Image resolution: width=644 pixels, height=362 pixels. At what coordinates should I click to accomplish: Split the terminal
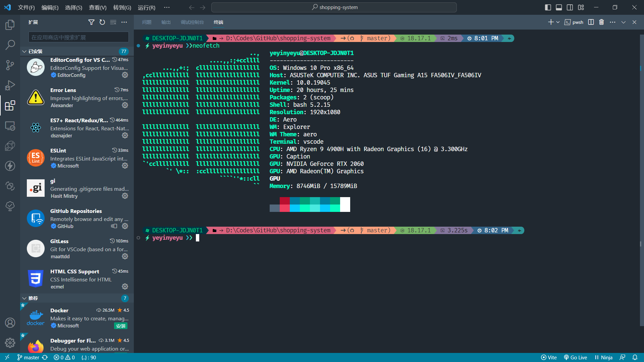[591, 22]
